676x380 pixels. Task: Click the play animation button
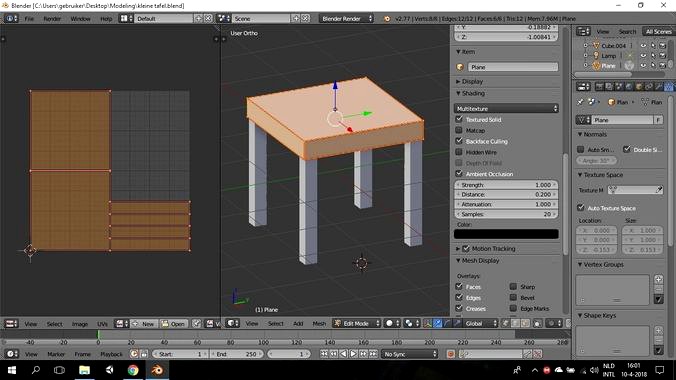tap(353, 354)
